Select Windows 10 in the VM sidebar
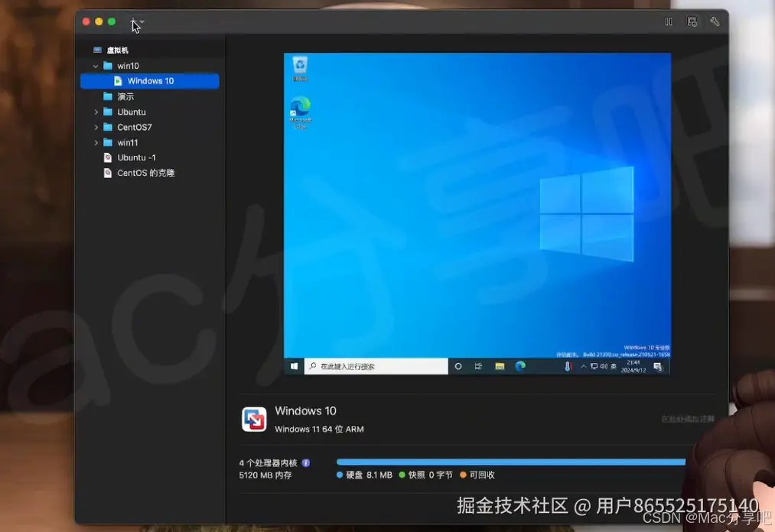Image resolution: width=775 pixels, height=532 pixels. pyautogui.click(x=150, y=80)
